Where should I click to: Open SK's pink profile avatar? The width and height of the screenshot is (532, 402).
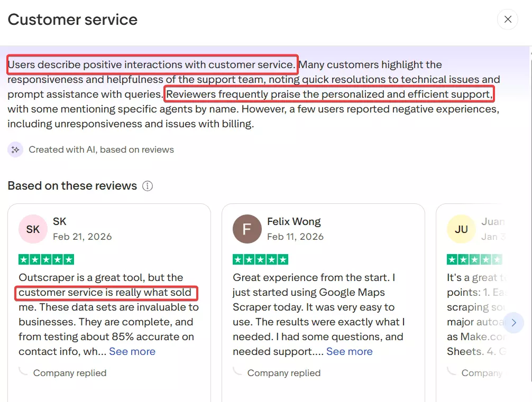coord(33,229)
